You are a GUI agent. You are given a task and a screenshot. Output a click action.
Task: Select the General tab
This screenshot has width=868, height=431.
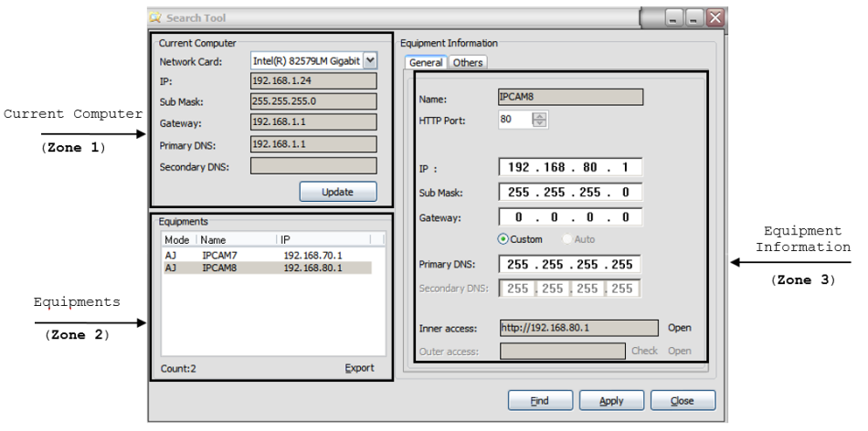pos(426,63)
